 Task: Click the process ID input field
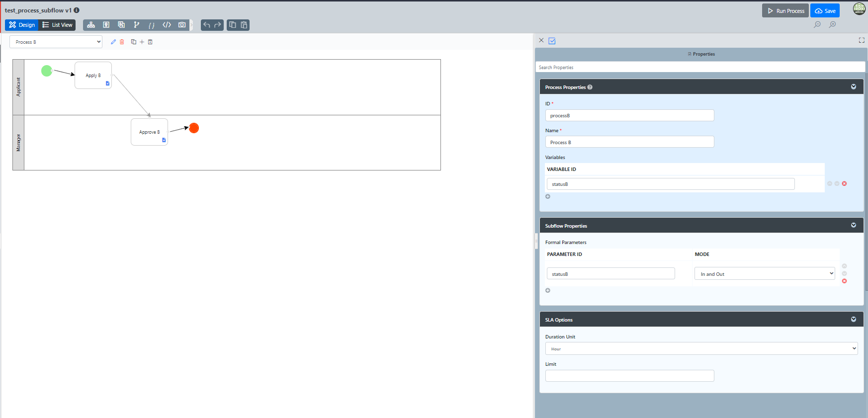coord(630,115)
